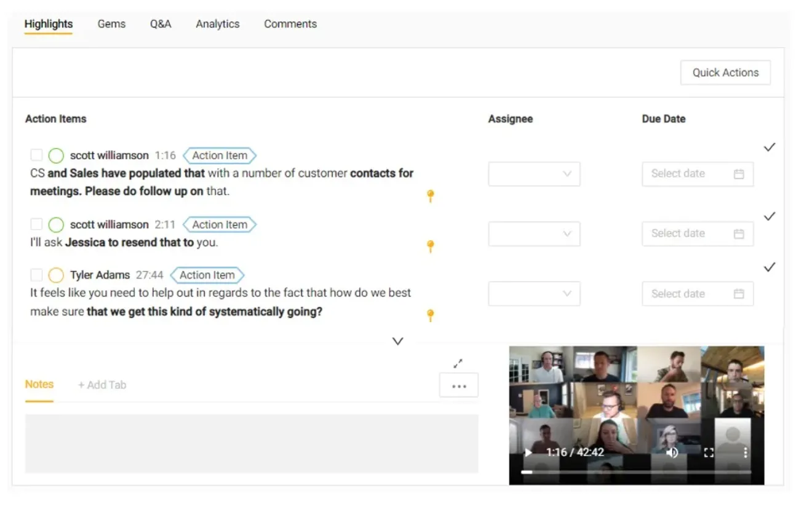
Task: Check the box next to Tyler Adams' item
Action: coord(36,275)
